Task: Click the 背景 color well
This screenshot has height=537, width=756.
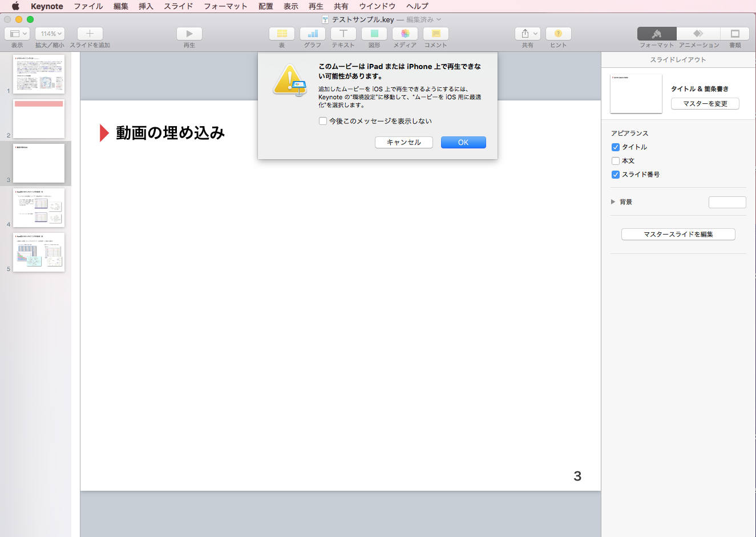Action: tap(727, 202)
